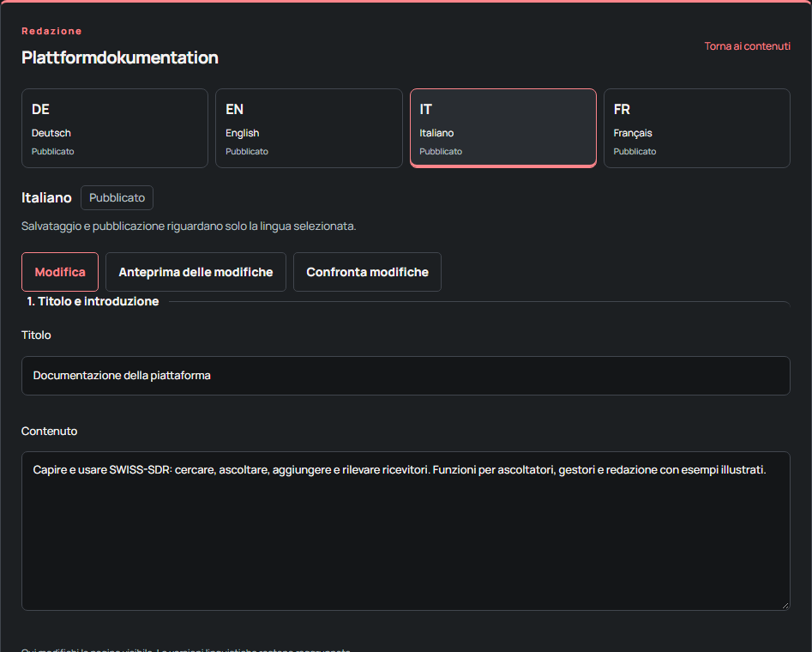Click the Pubblicato status under Français

coord(635,151)
